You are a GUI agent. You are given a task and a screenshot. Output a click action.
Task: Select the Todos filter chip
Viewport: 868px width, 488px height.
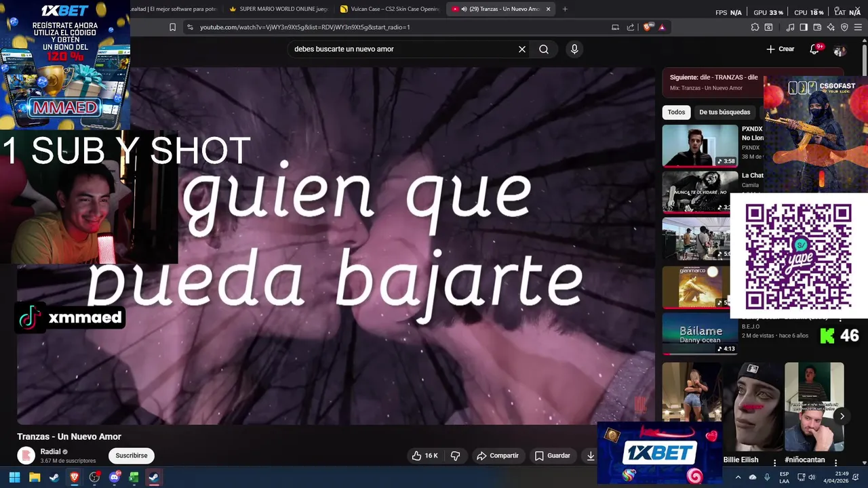[x=676, y=112]
